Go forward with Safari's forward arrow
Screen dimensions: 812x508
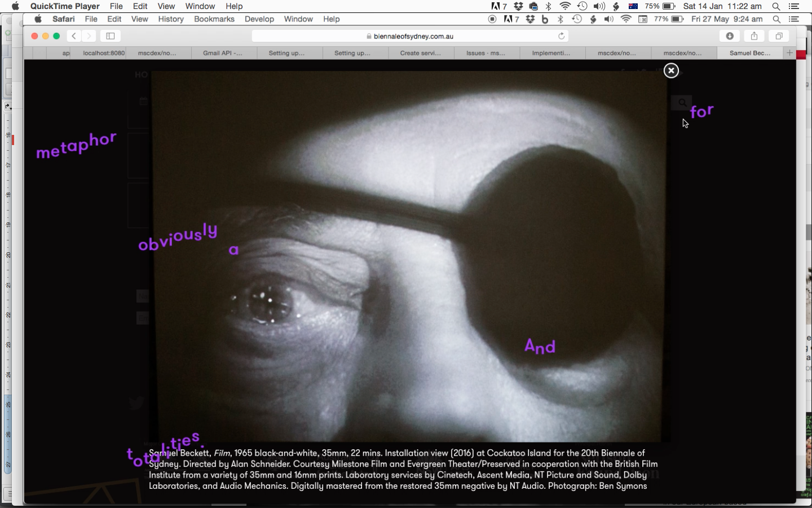coord(89,36)
